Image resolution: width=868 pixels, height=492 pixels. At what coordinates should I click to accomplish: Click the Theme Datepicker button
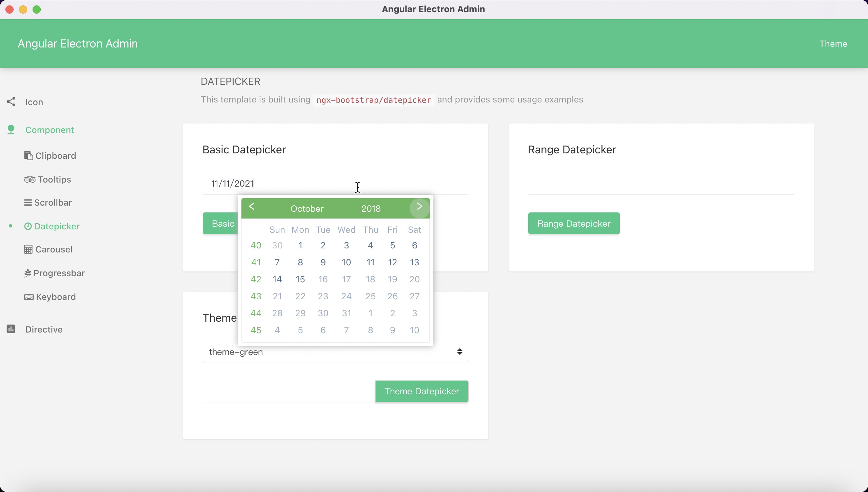click(x=421, y=391)
